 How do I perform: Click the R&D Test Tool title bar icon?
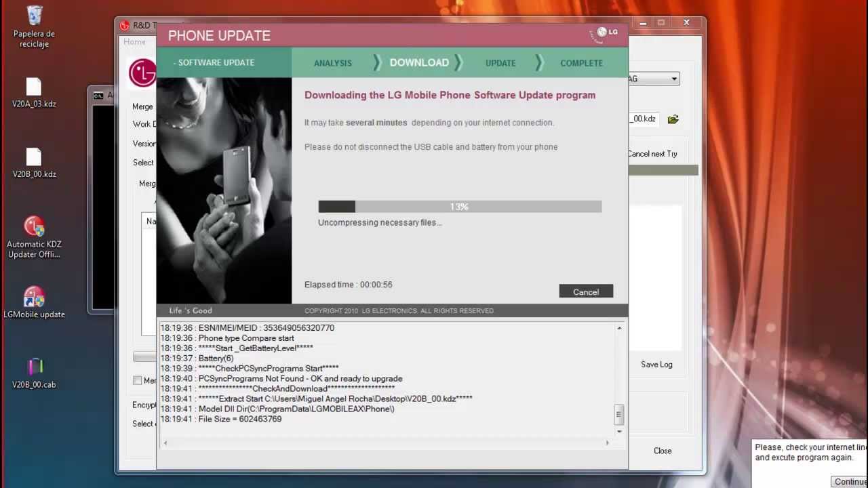pos(124,25)
